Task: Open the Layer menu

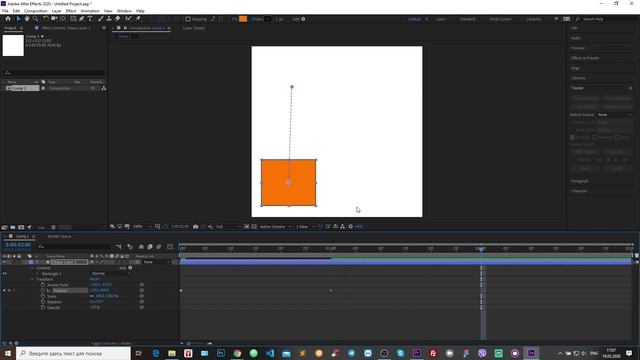Action: [57, 11]
